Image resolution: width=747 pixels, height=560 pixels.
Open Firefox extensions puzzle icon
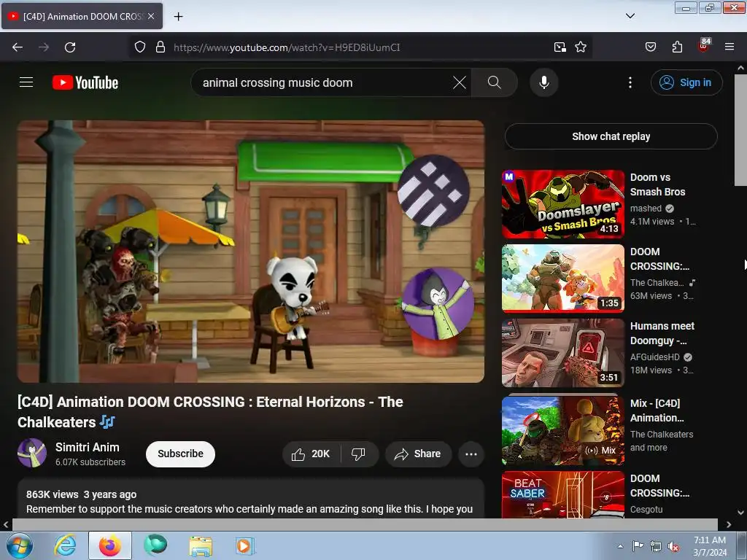point(677,47)
